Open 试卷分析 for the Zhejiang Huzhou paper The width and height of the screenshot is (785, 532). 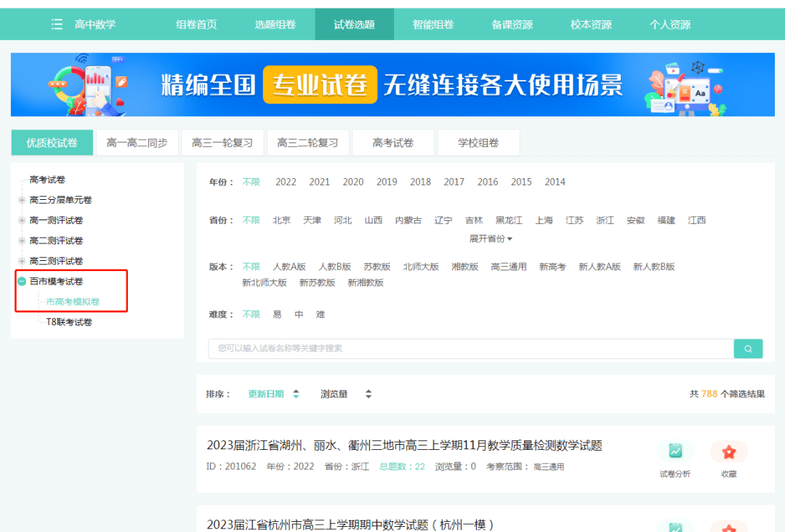tap(675, 451)
